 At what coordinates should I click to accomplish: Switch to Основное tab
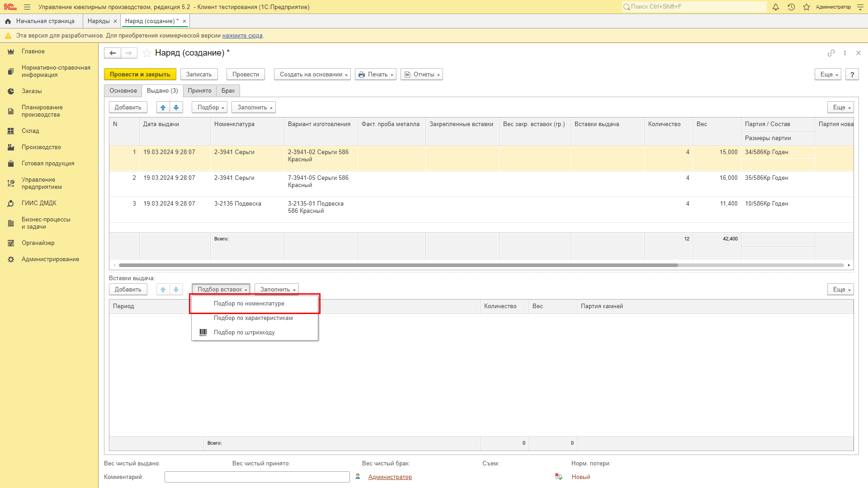click(x=123, y=91)
